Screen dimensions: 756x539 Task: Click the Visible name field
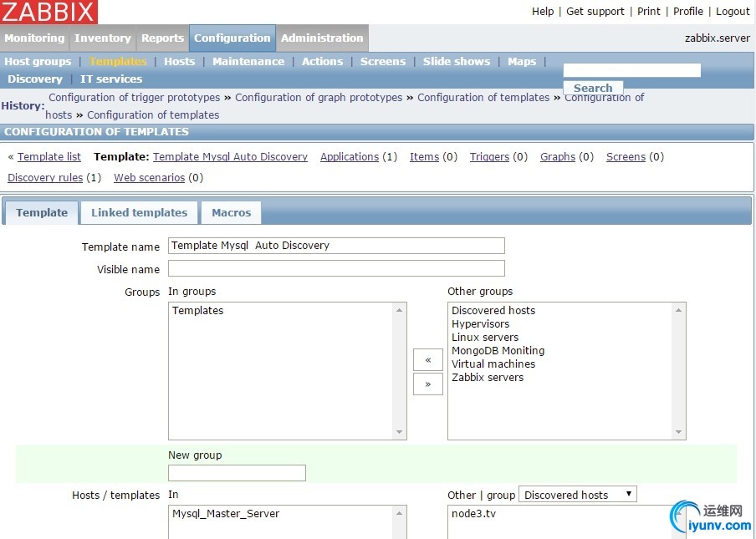pos(336,268)
